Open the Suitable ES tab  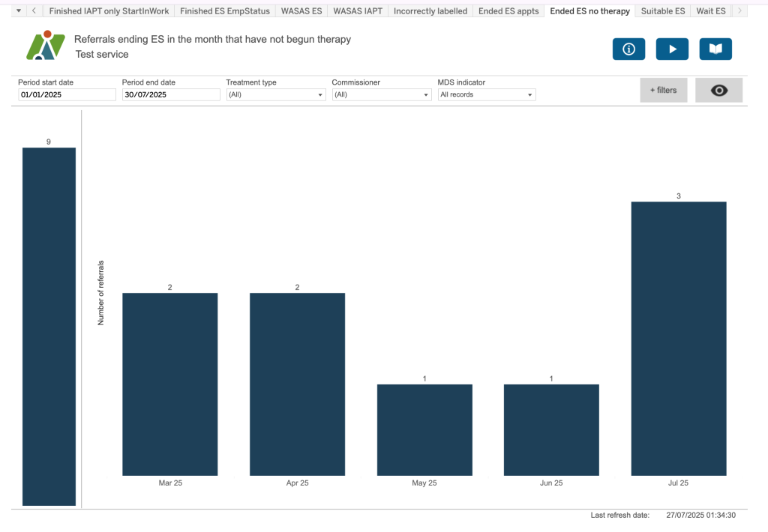click(x=662, y=11)
